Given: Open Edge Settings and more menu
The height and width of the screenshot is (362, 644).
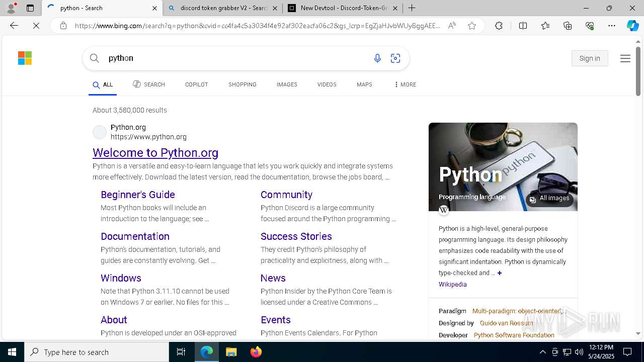Looking at the screenshot, I should [x=612, y=26].
